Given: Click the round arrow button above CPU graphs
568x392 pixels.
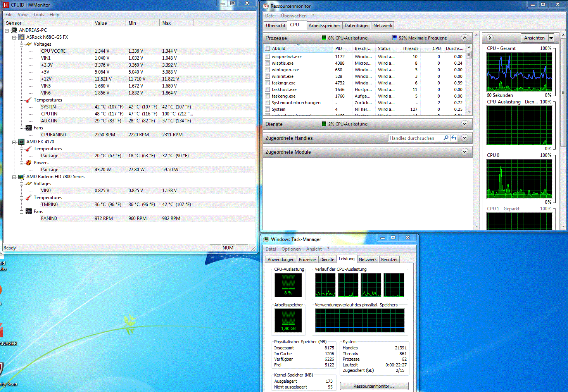Looking at the screenshot, I should click(x=490, y=38).
